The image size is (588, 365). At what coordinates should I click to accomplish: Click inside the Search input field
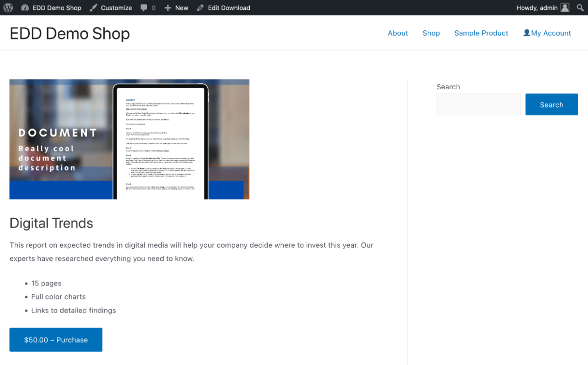pyautogui.click(x=478, y=104)
